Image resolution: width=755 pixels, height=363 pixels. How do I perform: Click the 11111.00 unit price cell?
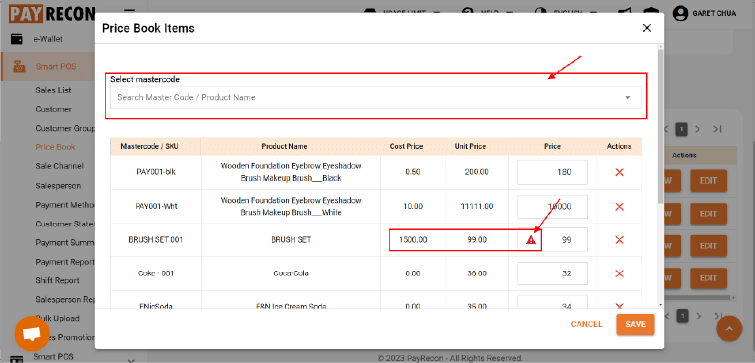477,207
